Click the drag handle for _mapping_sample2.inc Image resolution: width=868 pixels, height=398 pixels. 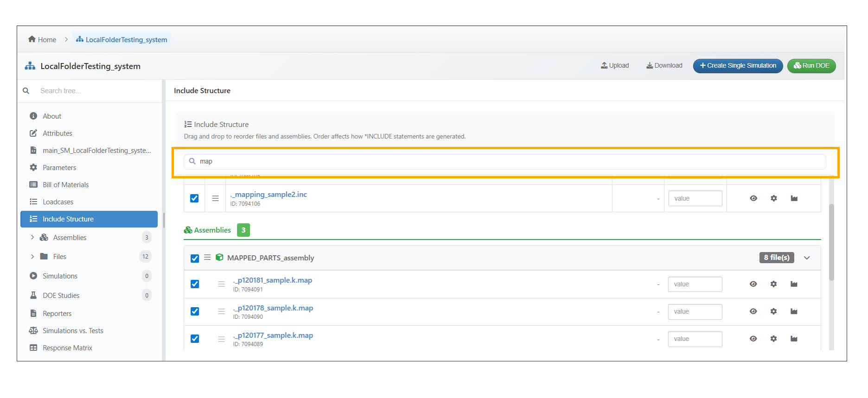(x=215, y=198)
